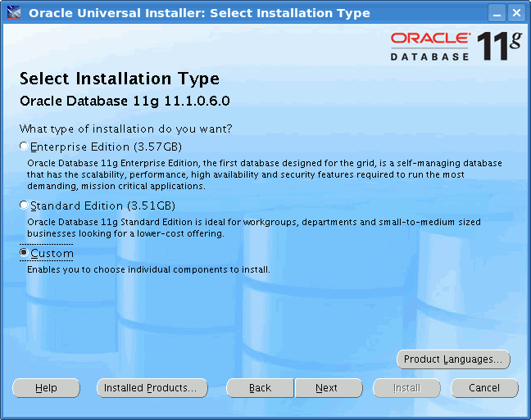The height and width of the screenshot is (420, 531).
Task: Choose the Custom installation radio button
Action: (24, 252)
